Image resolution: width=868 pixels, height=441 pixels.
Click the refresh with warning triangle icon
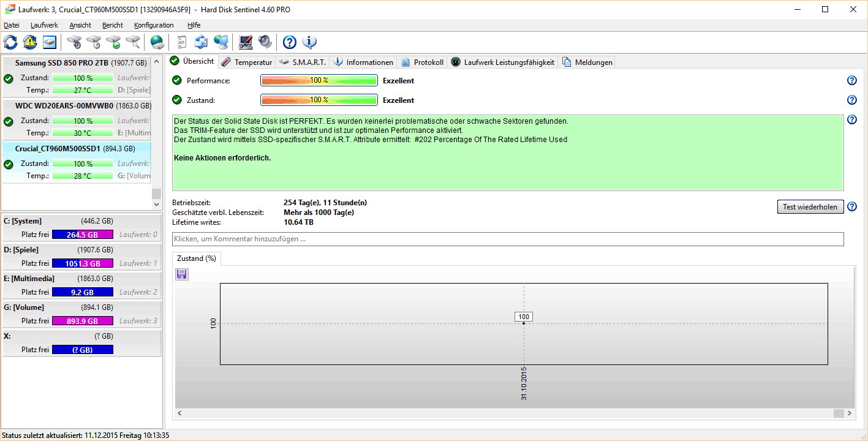[x=30, y=42]
